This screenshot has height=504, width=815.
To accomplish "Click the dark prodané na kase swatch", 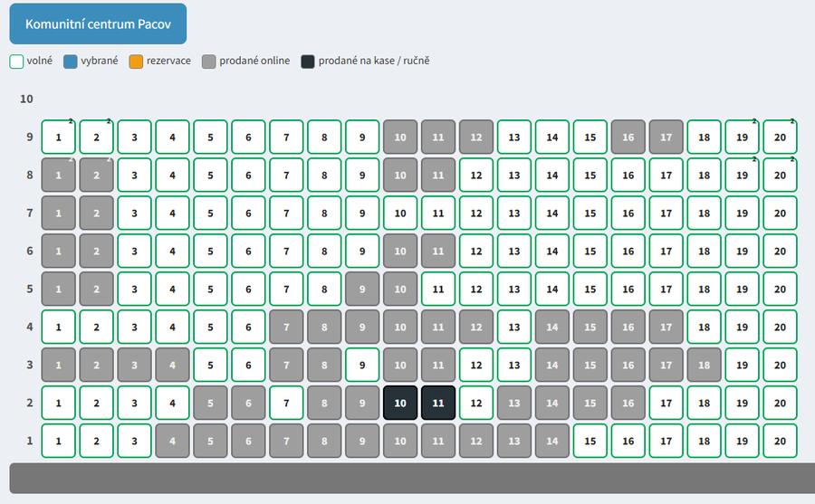I will tap(308, 62).
